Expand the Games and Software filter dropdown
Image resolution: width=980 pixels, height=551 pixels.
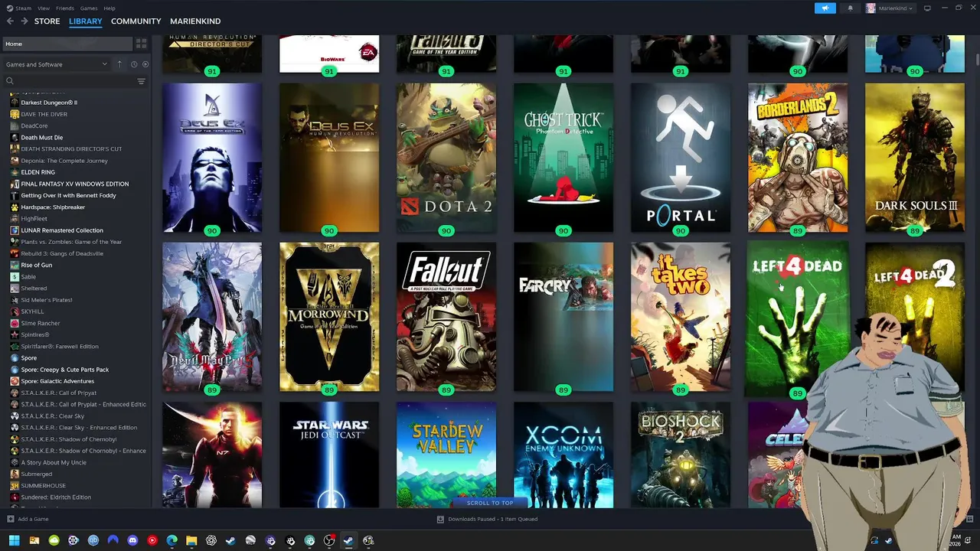(x=57, y=64)
